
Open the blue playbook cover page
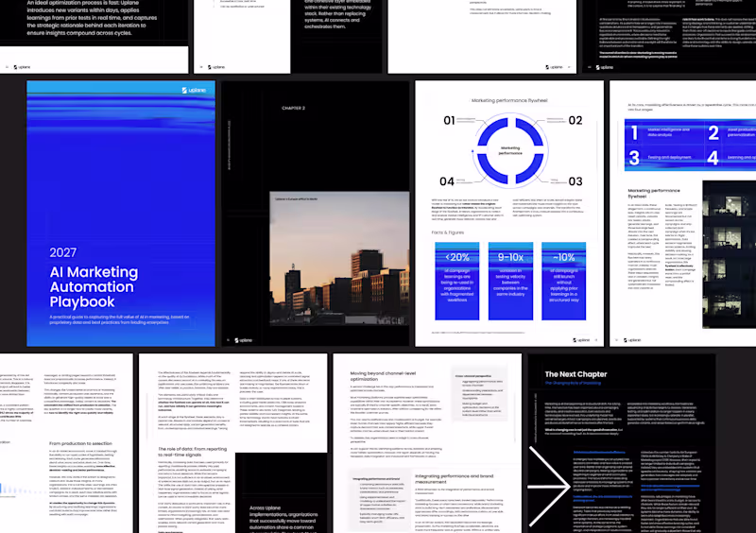pos(121,214)
